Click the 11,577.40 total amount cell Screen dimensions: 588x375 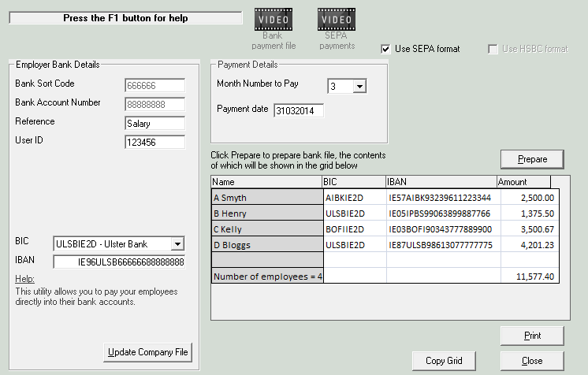point(530,277)
